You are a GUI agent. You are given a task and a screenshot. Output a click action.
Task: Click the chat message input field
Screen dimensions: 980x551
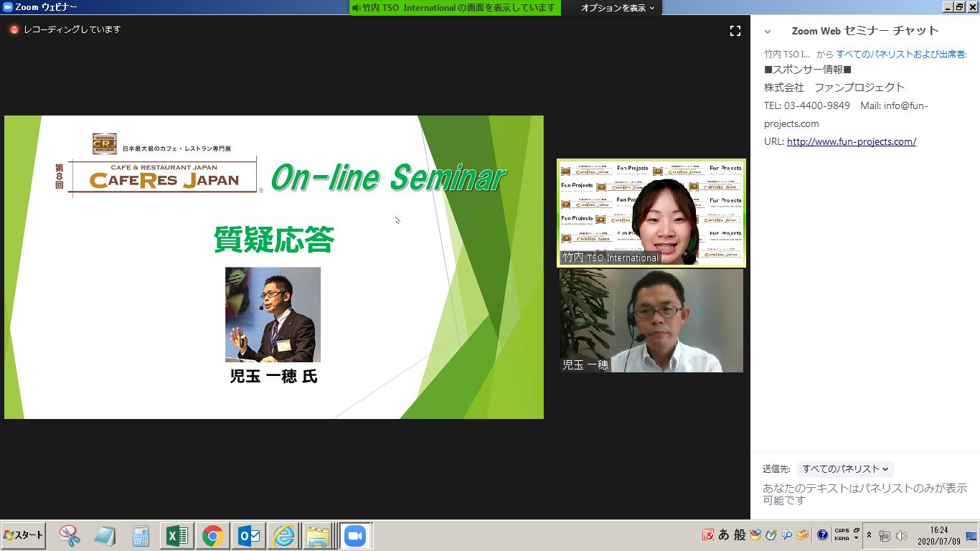coord(864,494)
